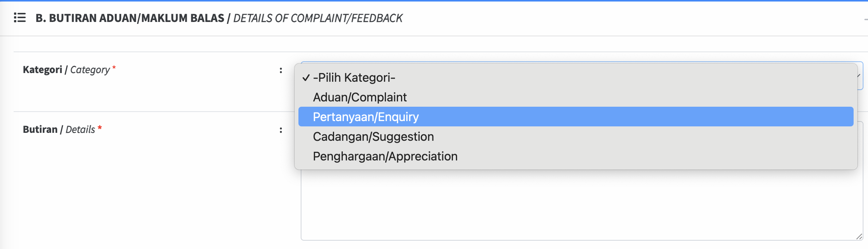Viewport: 868px width, 249px height.
Task: Collapse the section using the minus icon
Action: coord(866,19)
